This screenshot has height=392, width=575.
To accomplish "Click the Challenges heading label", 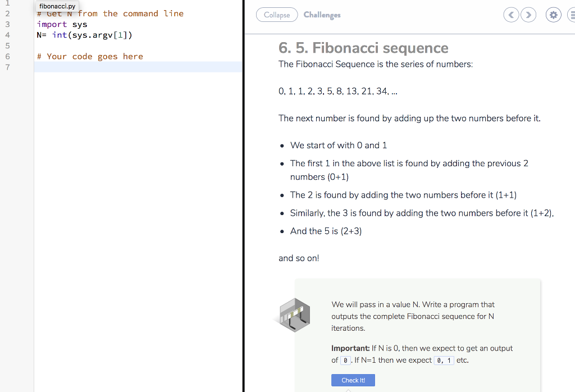I will click(322, 15).
